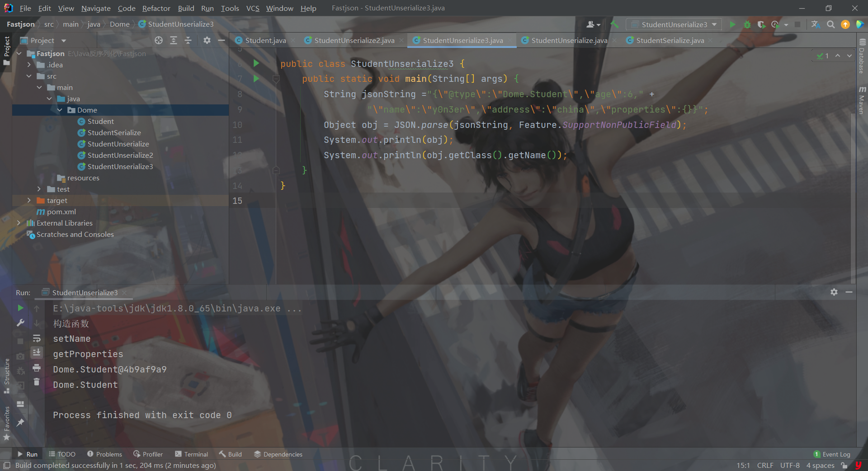Screen dimensions: 868x471
Task: Open run configuration dropdown StudentUnserialize3
Action: click(674, 24)
